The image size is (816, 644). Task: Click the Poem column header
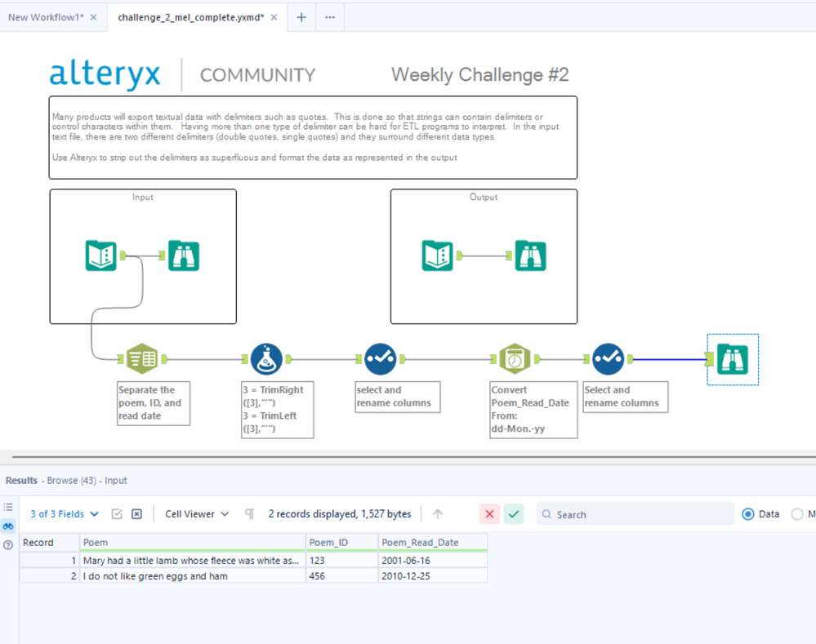pos(193,543)
